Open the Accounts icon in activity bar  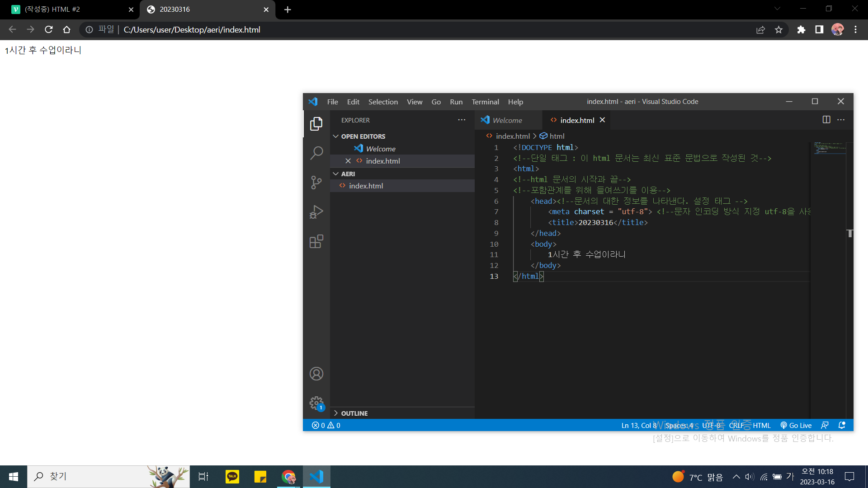click(x=316, y=374)
